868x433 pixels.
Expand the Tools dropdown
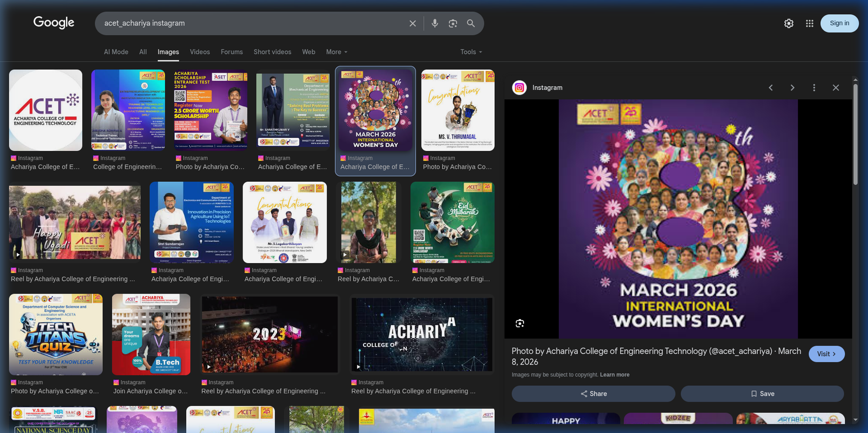[471, 52]
